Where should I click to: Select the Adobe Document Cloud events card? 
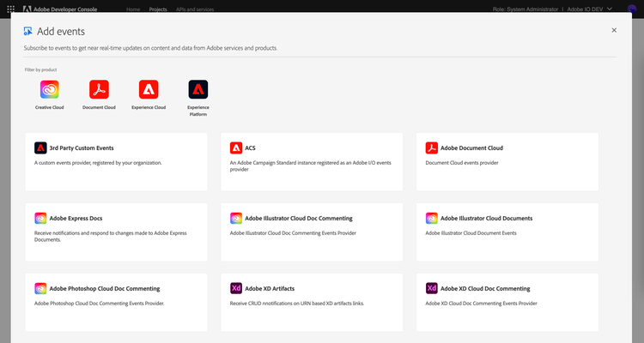tap(507, 161)
